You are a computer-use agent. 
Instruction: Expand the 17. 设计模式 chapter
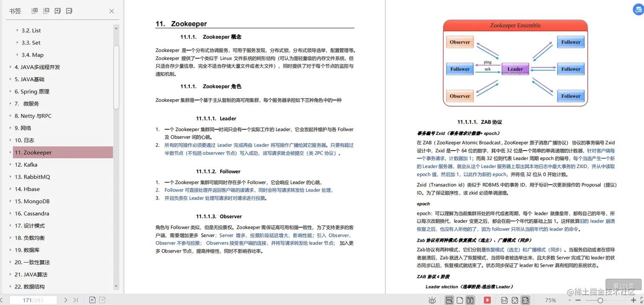point(10,225)
